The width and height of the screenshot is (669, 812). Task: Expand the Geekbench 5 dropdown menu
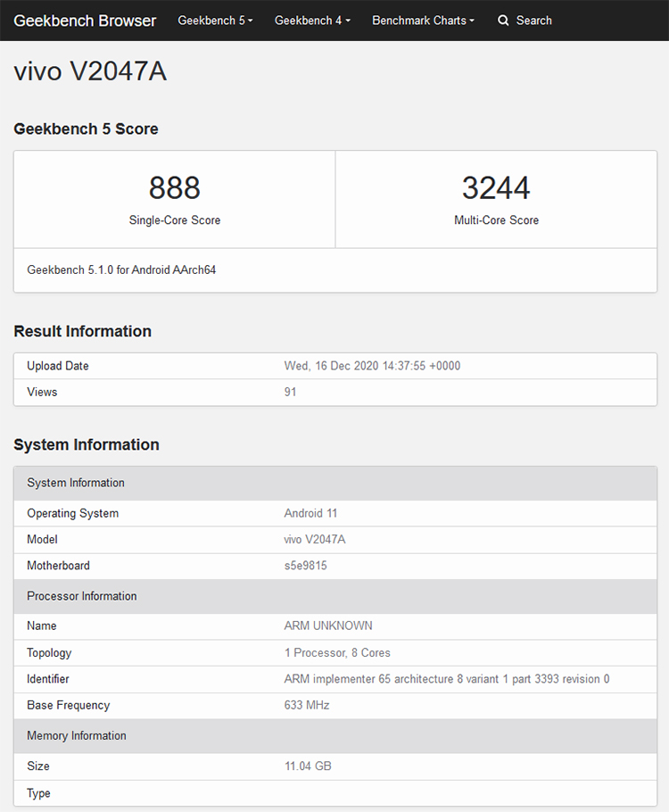[215, 21]
